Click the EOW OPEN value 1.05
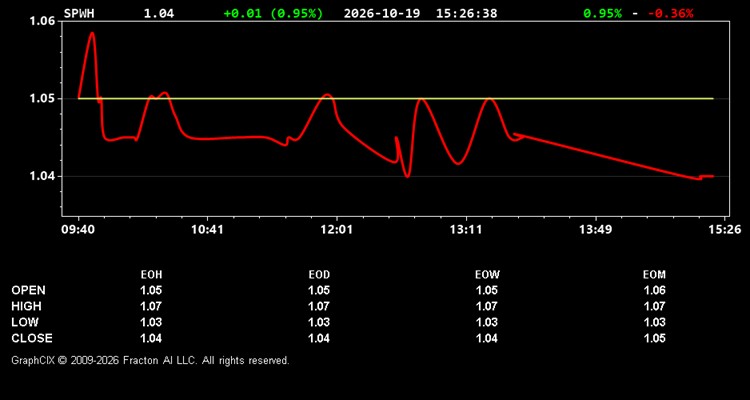750x400 pixels. click(487, 290)
